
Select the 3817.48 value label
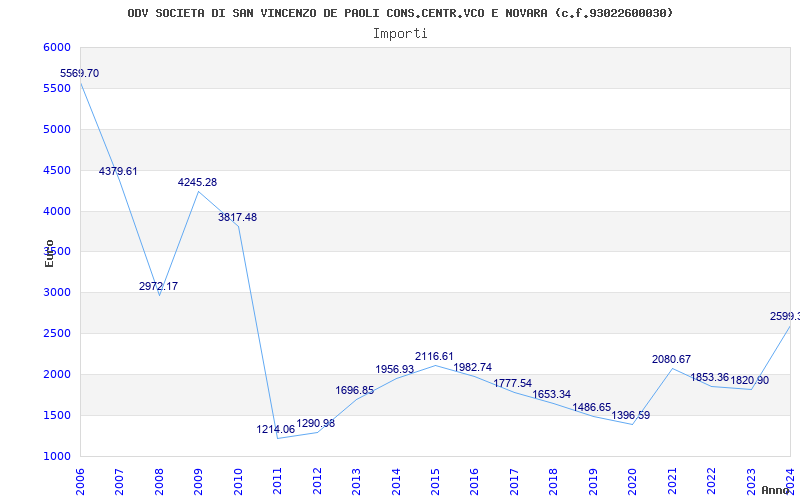coord(238,217)
